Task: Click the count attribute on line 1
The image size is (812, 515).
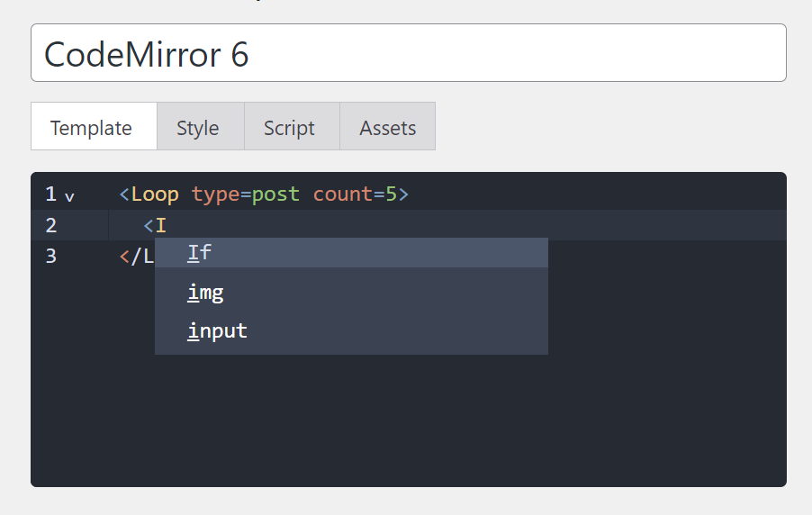Action: point(343,194)
